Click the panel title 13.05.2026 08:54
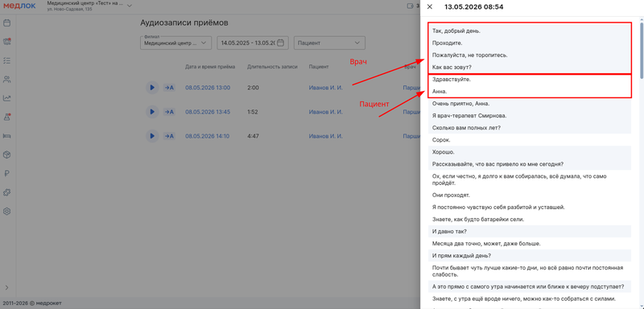This screenshot has height=309, width=644. [x=474, y=7]
